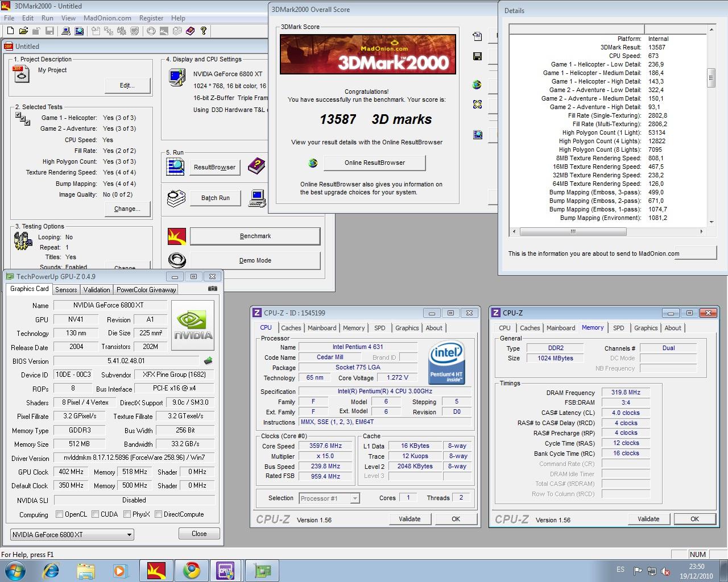Click the Close button in GPU-Z

pos(199,534)
